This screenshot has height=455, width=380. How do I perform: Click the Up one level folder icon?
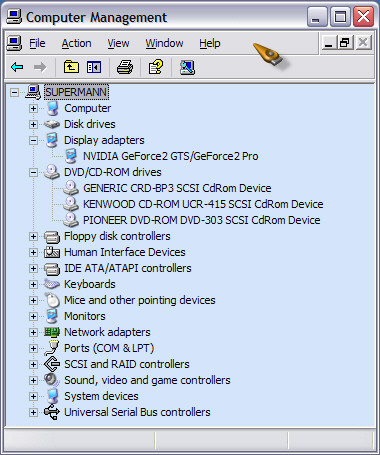(71, 67)
